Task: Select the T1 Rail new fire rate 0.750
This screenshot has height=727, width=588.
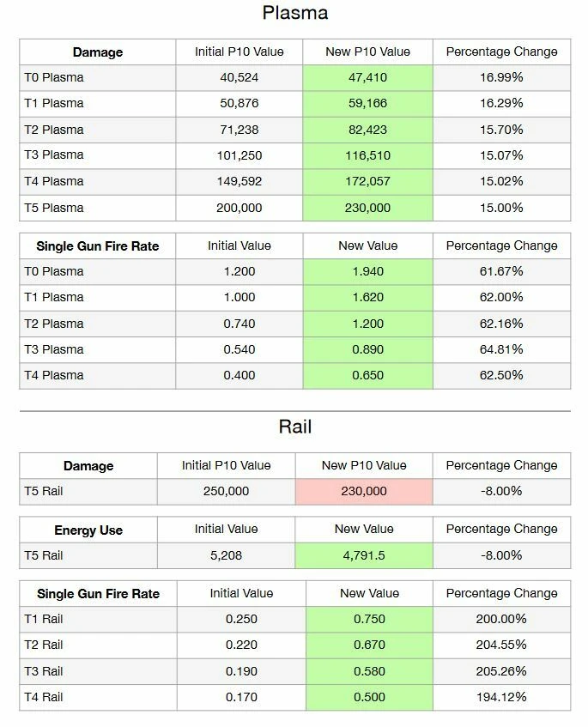Action: pyautogui.click(x=369, y=619)
